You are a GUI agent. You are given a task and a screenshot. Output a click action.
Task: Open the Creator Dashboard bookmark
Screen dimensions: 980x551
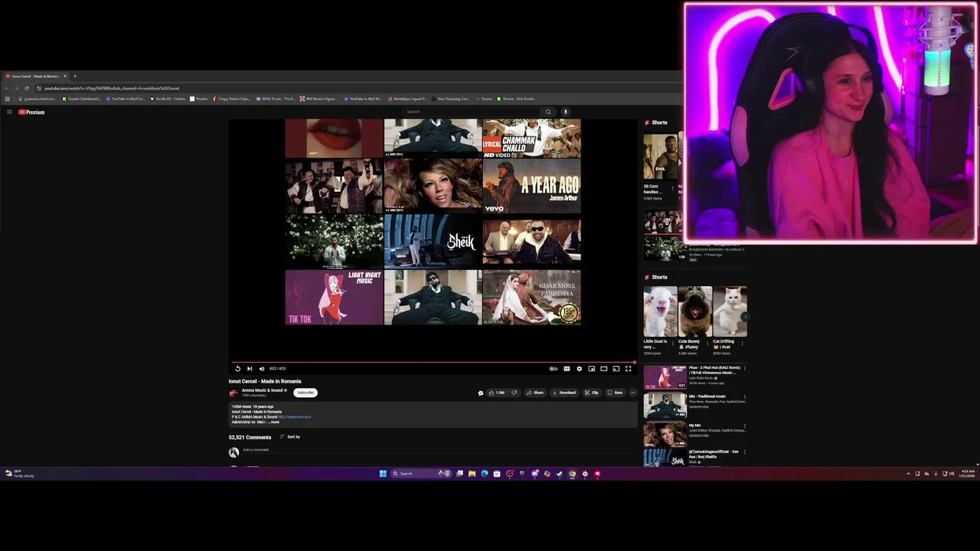click(81, 99)
